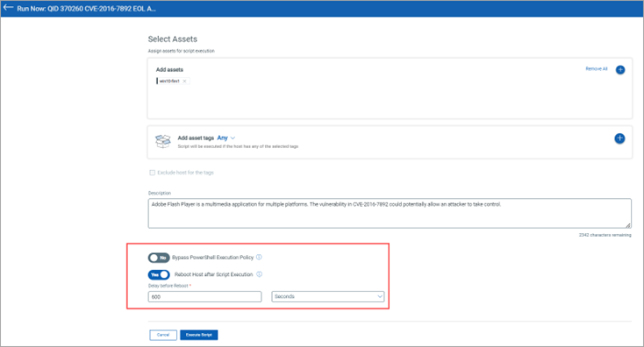Click the Remove All link
Image resolution: width=644 pixels, height=347 pixels.
(x=597, y=69)
